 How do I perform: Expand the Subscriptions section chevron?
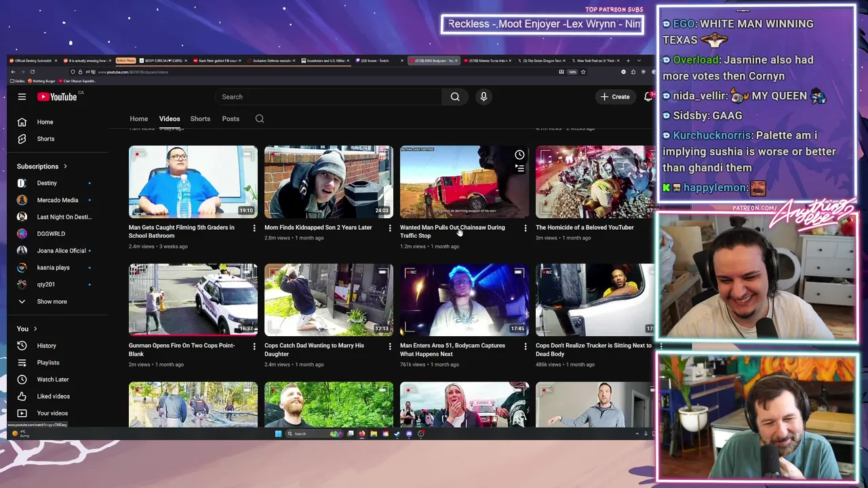point(65,166)
